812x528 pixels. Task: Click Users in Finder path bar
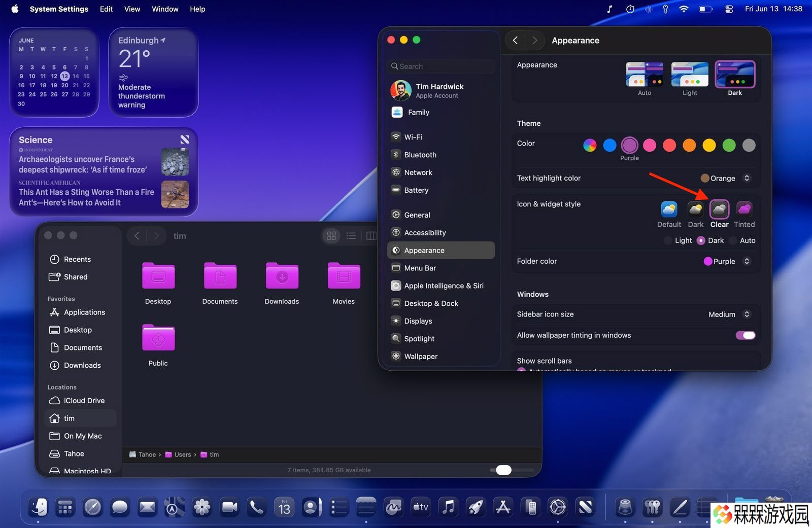coord(178,454)
